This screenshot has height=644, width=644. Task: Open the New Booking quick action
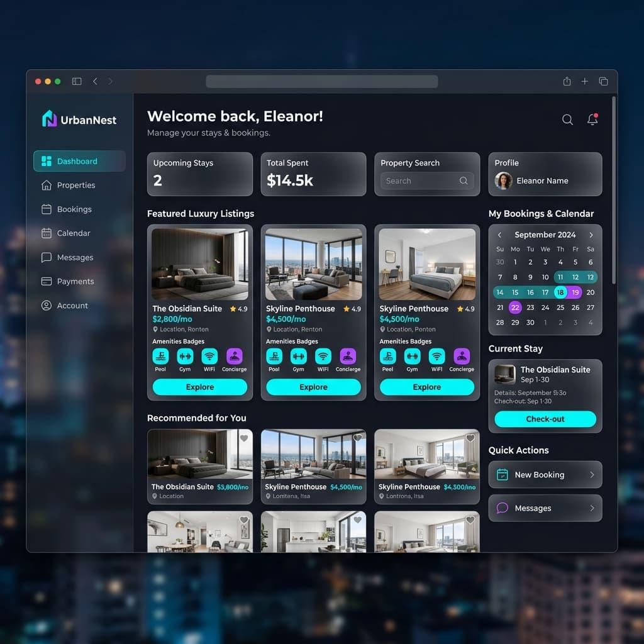[x=545, y=474]
